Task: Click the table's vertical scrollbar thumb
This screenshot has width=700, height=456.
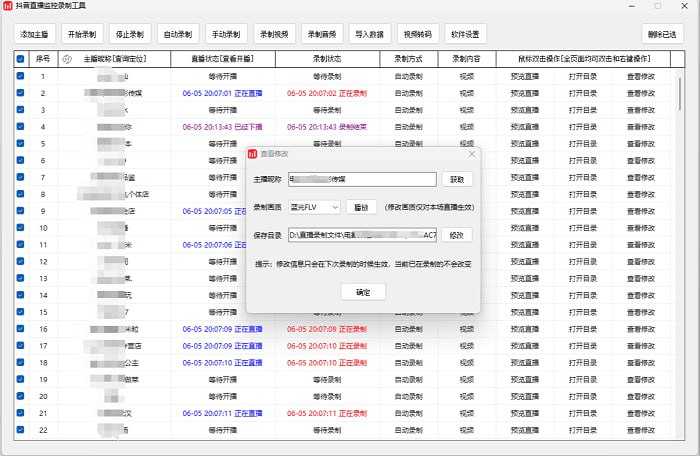Action: (x=679, y=94)
